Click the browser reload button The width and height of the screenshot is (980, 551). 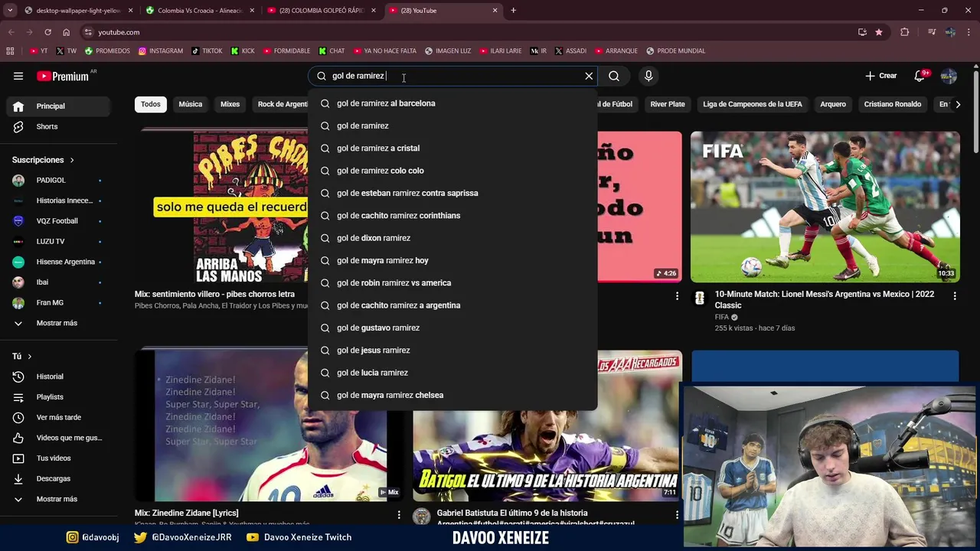47,32
